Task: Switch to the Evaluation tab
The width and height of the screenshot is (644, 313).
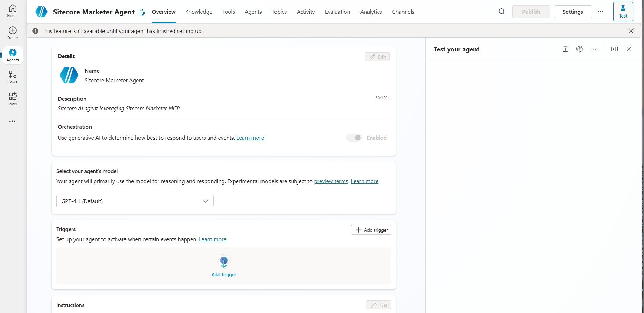Action: pyautogui.click(x=337, y=12)
